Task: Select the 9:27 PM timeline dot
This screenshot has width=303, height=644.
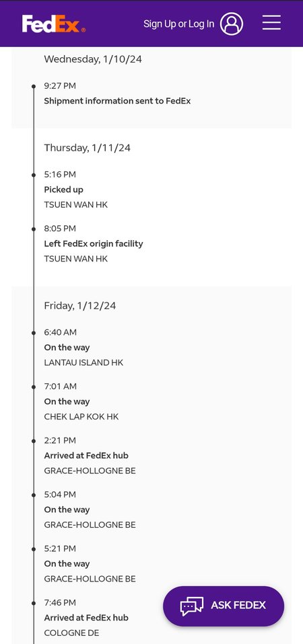Action: (34, 86)
